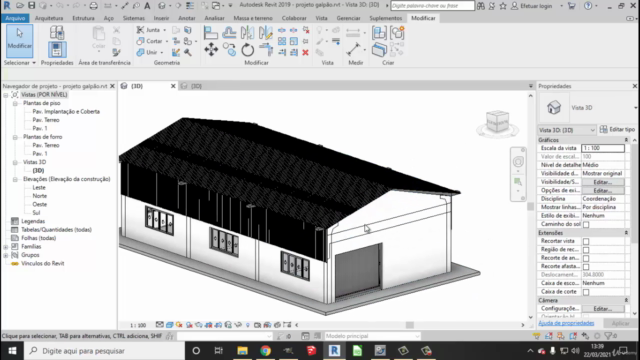Click Create Assembly icon in Criar panel
Image resolution: width=640 pixels, height=360 pixels.
(x=379, y=33)
